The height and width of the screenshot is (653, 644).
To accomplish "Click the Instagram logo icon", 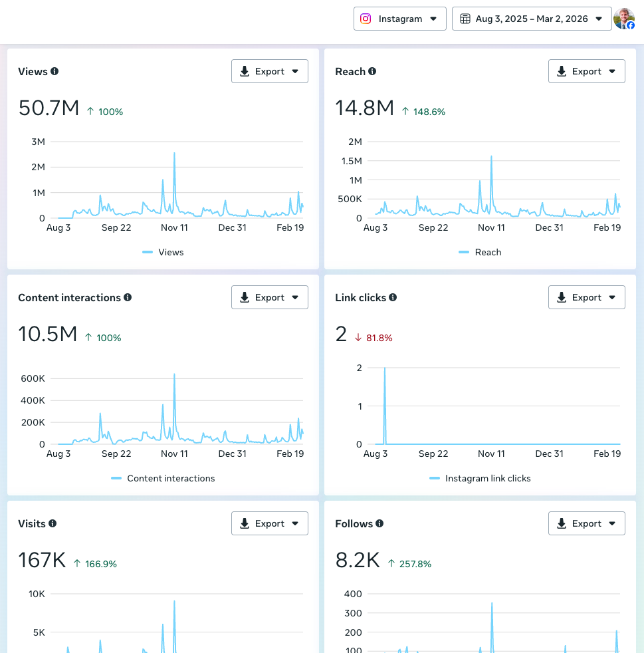I will coord(366,19).
